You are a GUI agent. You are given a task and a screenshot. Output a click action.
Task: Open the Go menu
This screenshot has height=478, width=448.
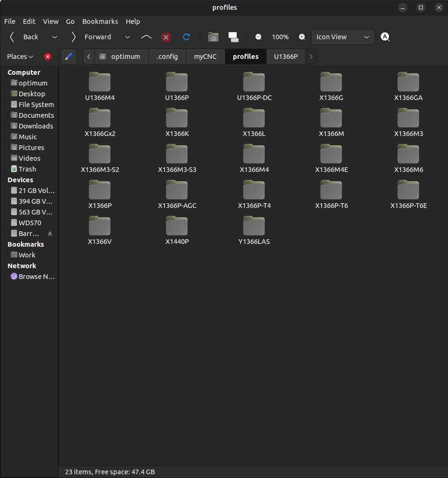[x=70, y=21]
